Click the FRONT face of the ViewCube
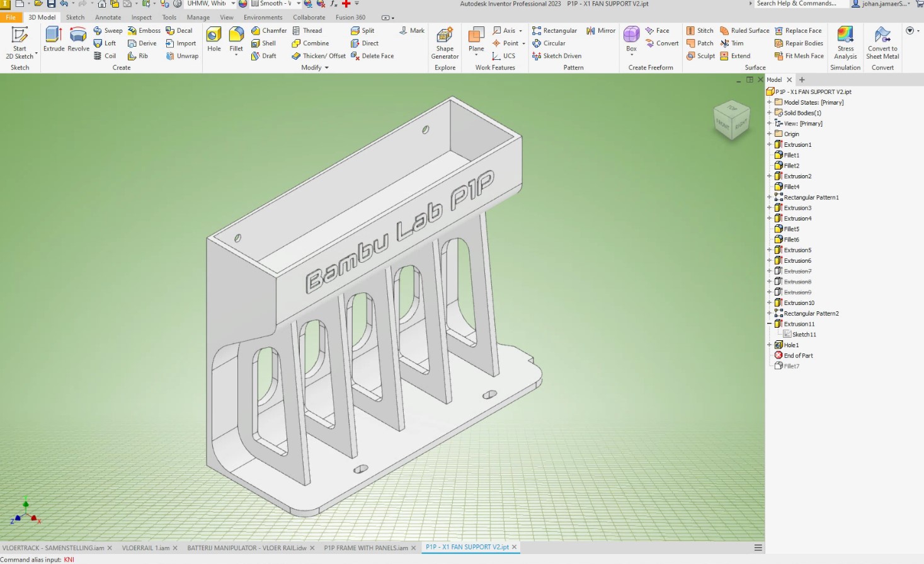Screen dimensions: 924x564 click(x=722, y=125)
